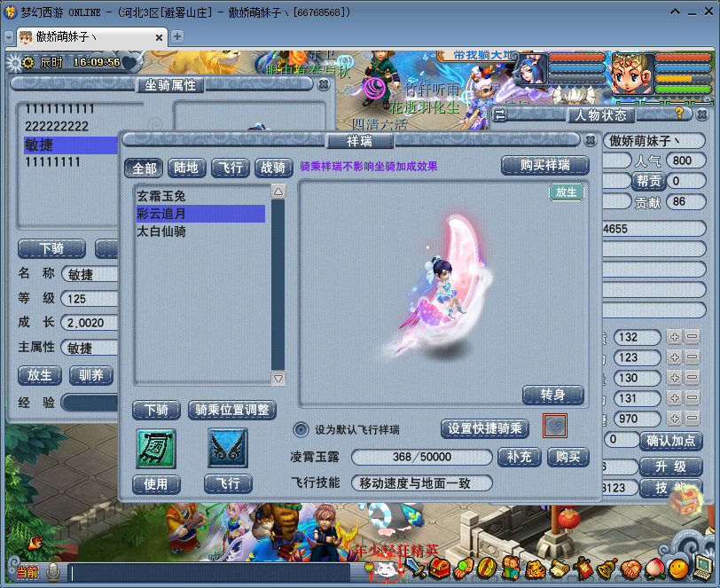Click the hand holding green orb icon
This screenshot has width=720, height=588.
[x=463, y=568]
